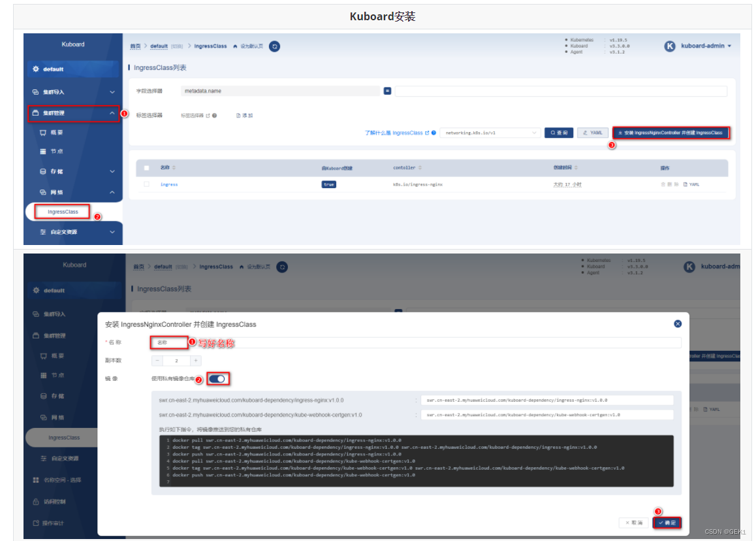Click the K avatar icon in upper header
Screen dimensions: 756x541
(x=670, y=46)
